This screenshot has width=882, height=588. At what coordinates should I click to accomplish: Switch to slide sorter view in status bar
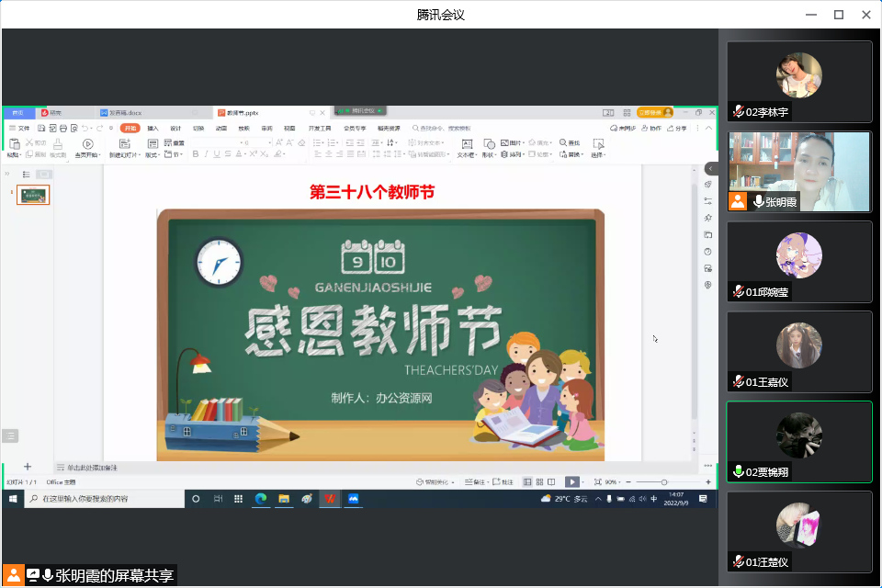click(x=539, y=481)
